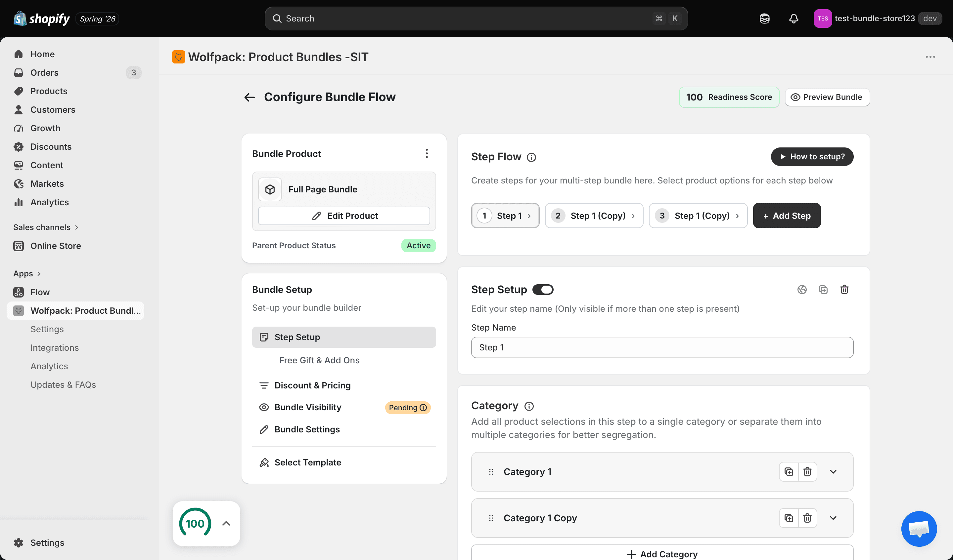Click the Preview Bundle button

point(827,97)
